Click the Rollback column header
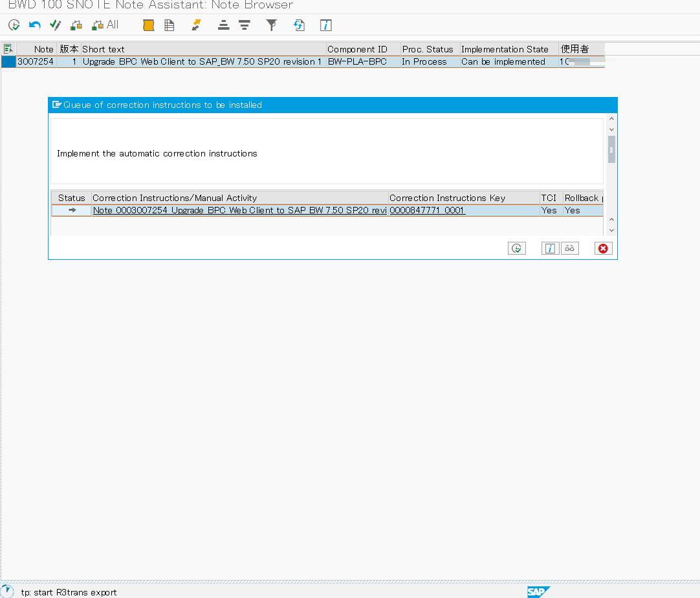Image resolution: width=700 pixels, height=598 pixels. coord(583,198)
